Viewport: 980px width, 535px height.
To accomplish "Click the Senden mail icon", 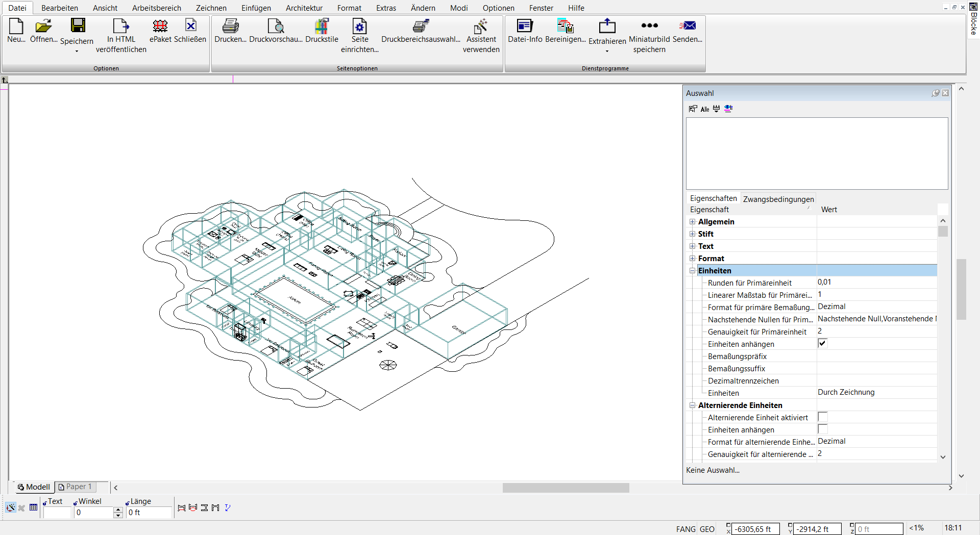I will click(687, 26).
